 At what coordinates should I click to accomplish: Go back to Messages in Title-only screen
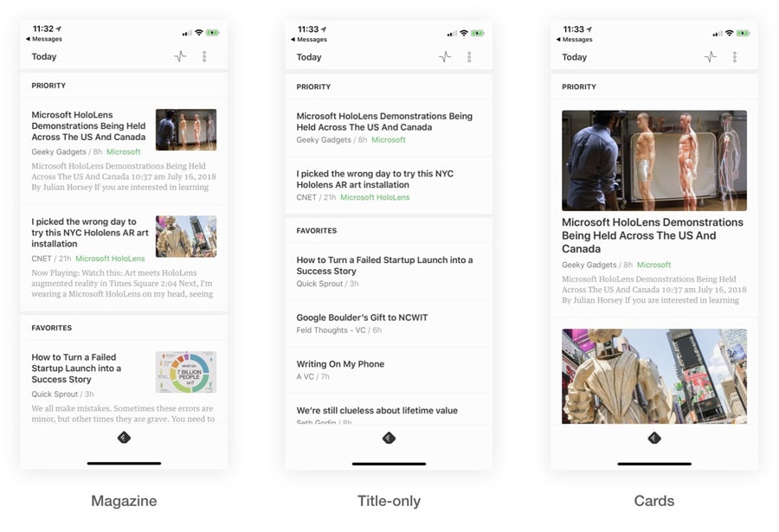tap(309, 39)
